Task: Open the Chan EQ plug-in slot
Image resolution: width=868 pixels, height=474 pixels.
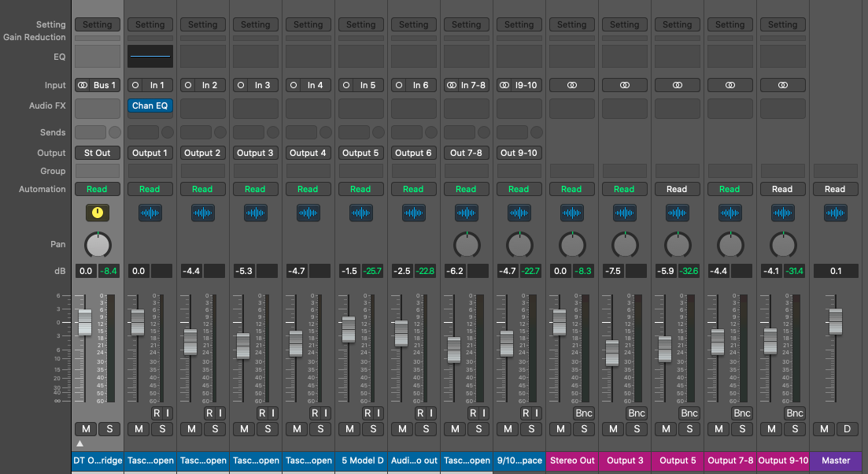Action: (x=150, y=106)
